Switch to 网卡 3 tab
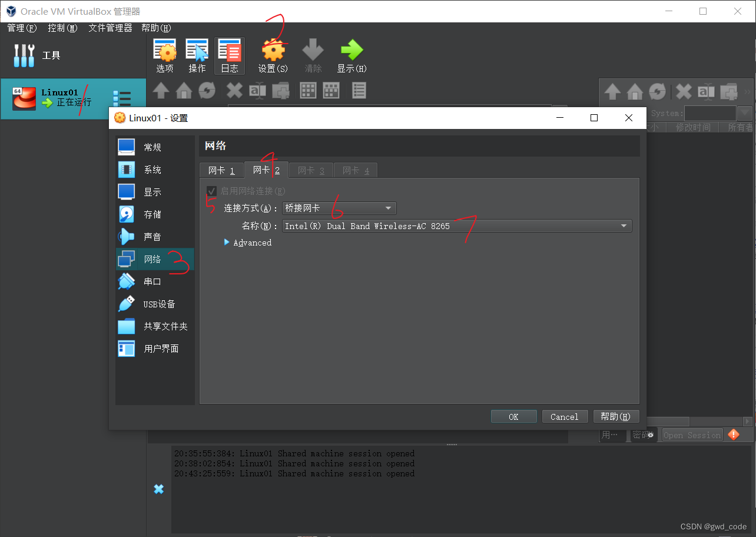 pos(311,170)
